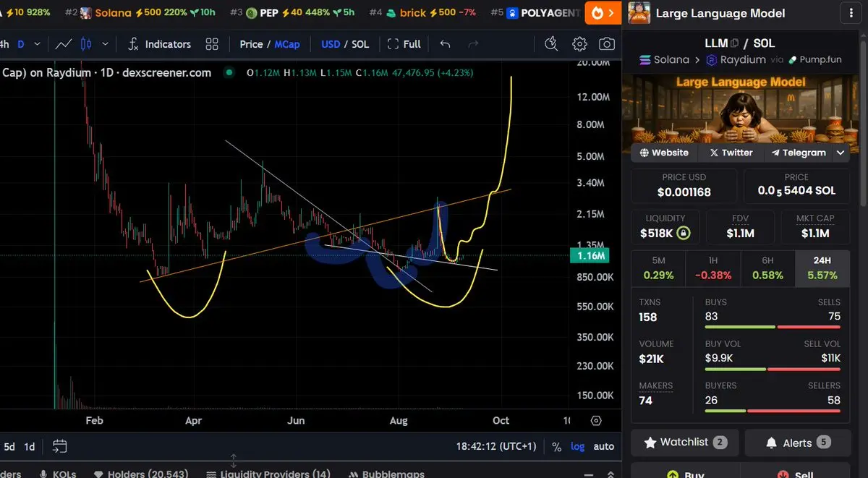This screenshot has height=478, width=868.
Task: Switch chart to MCap mode
Action: tap(287, 44)
